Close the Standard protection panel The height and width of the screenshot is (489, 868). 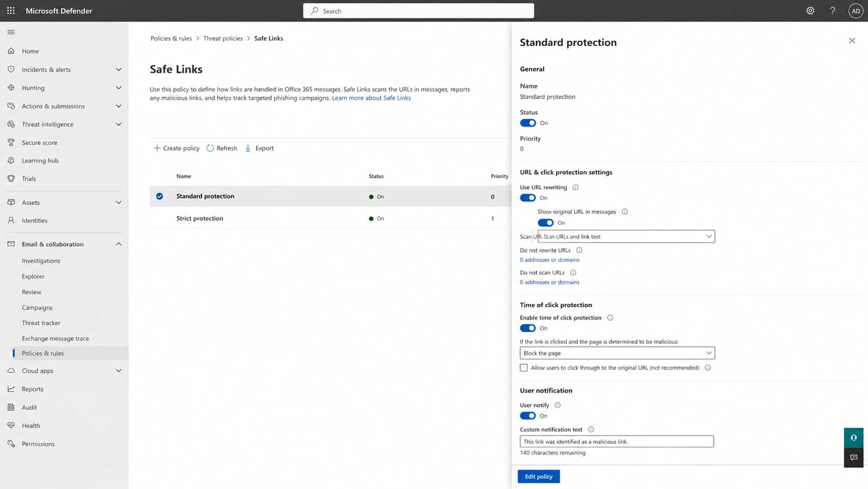852,41
